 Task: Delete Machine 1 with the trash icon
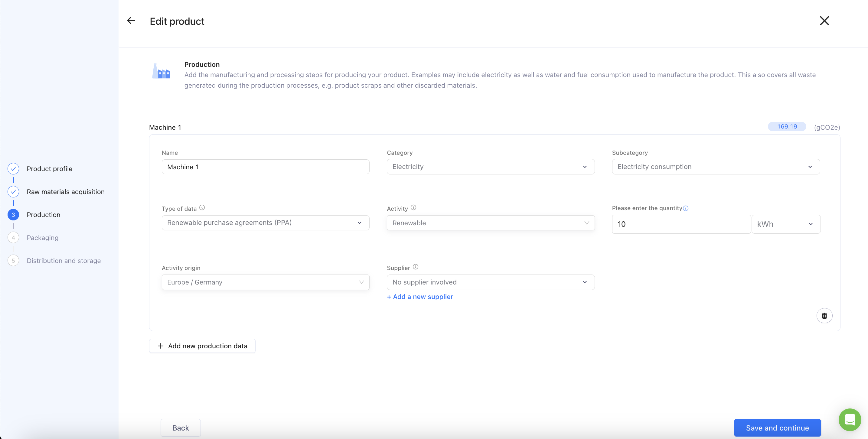click(x=824, y=316)
